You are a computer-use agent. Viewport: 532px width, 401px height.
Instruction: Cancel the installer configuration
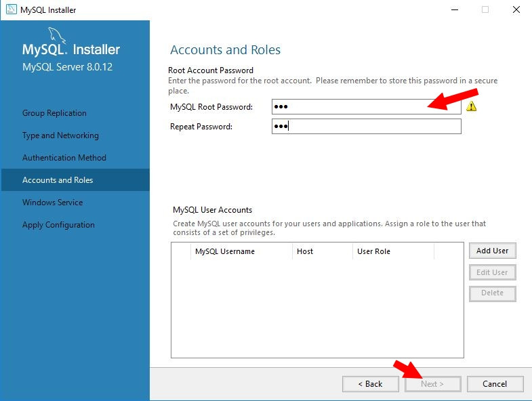[x=495, y=384]
